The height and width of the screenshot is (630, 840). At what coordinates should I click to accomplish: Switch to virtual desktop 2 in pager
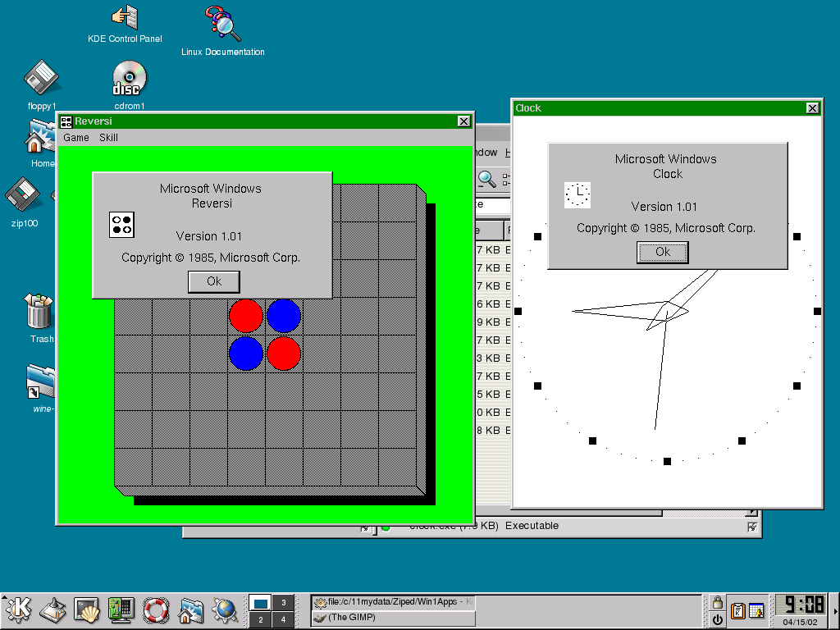pos(260,619)
